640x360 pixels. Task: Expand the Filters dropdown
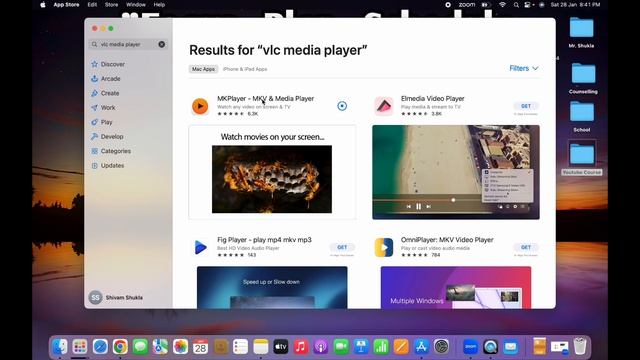(524, 68)
